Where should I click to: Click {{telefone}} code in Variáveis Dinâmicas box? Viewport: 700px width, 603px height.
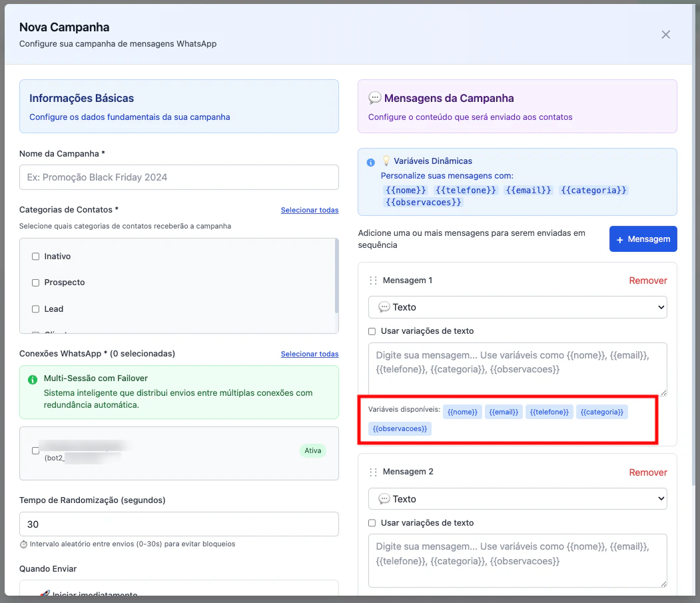(x=466, y=191)
